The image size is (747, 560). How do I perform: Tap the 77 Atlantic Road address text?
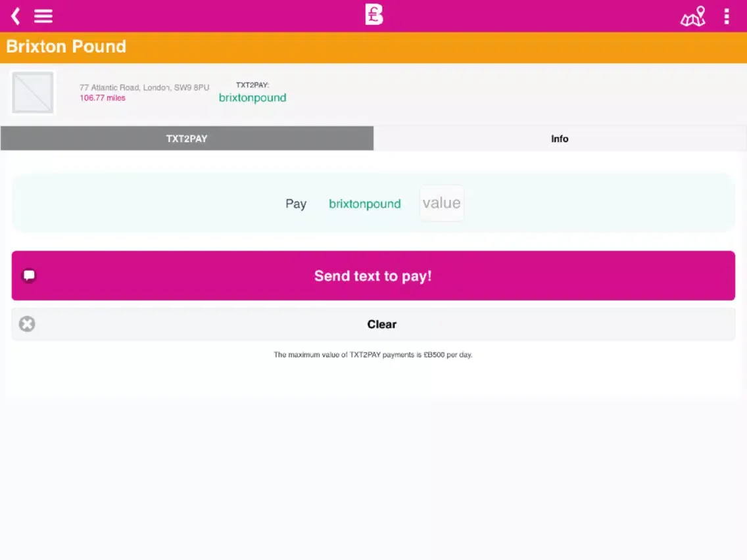click(145, 87)
